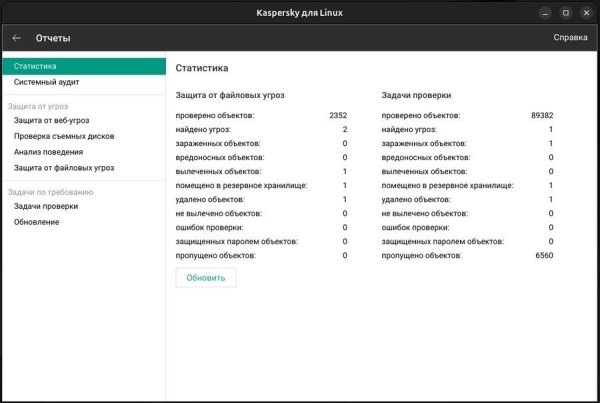
Task: Click the Защита от угроз section label
Action: click(38, 106)
